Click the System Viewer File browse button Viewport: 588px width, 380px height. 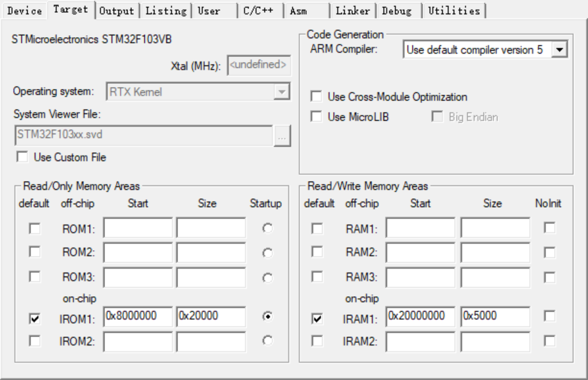point(282,135)
